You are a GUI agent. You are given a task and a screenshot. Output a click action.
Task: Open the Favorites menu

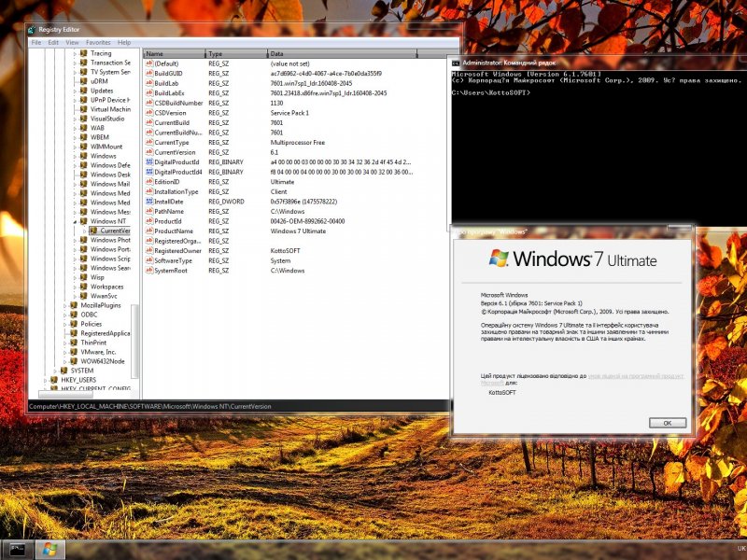click(x=98, y=42)
